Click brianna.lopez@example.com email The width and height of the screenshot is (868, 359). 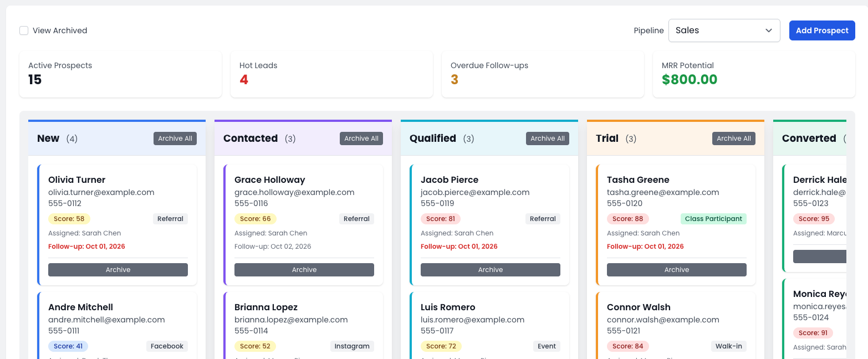click(x=291, y=320)
